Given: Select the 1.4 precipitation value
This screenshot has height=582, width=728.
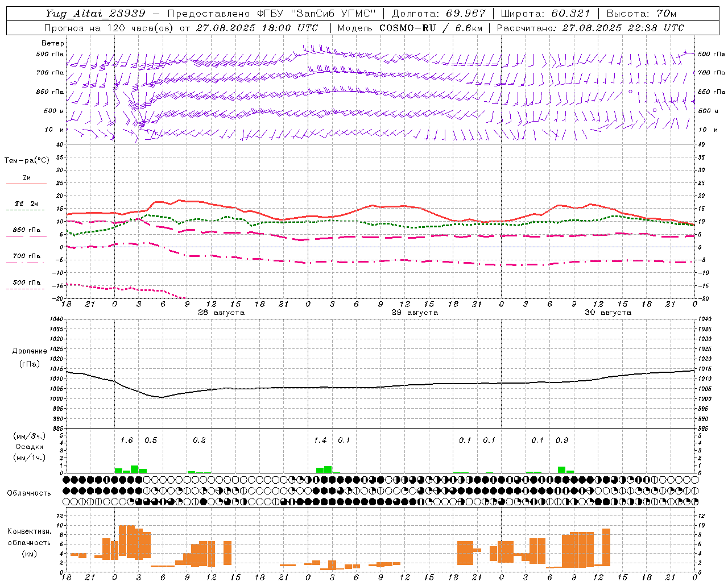Looking at the screenshot, I should tap(320, 440).
